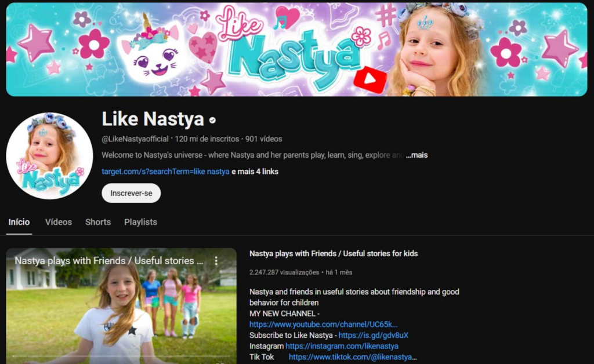Click the 'Like Nastya' channel name heading

tap(153, 119)
